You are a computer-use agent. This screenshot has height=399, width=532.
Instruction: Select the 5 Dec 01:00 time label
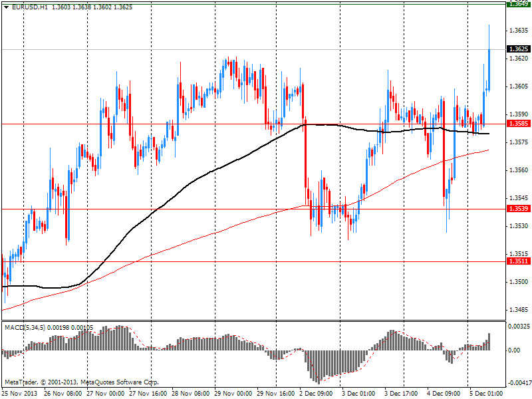pos(486,393)
